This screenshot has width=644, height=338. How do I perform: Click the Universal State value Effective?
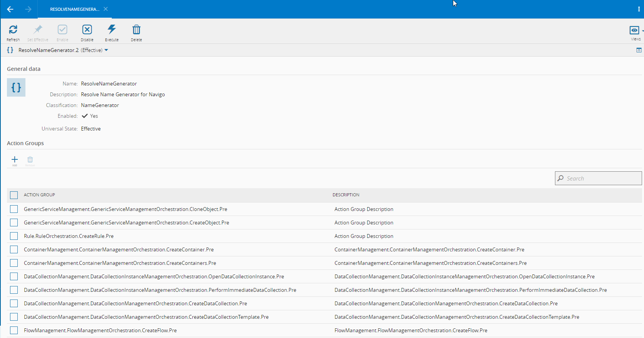[91, 129]
